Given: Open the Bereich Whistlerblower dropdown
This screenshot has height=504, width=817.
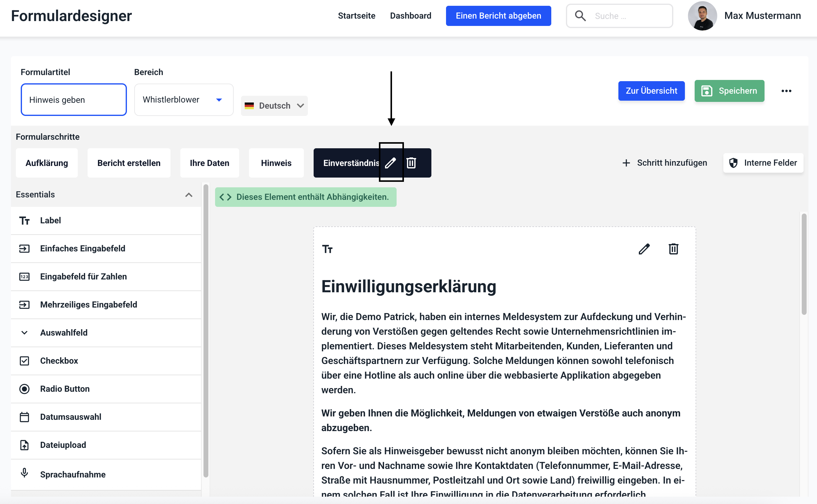Looking at the screenshot, I should [183, 100].
